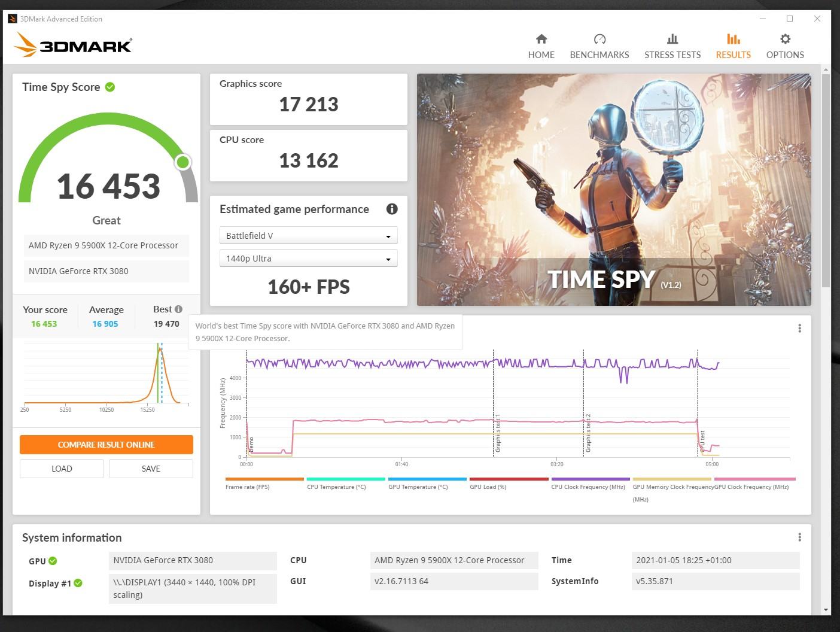840x632 pixels.
Task: Toggle the GPU Temperature legend
Action: pyautogui.click(x=427, y=483)
